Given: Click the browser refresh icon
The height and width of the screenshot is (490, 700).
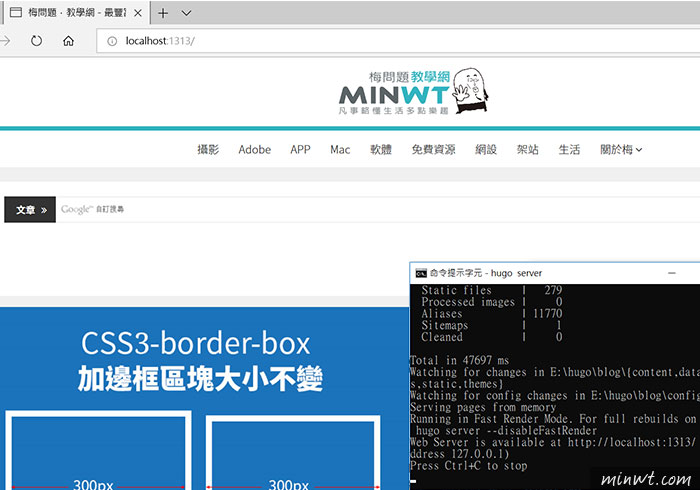Looking at the screenshot, I should 36,41.
